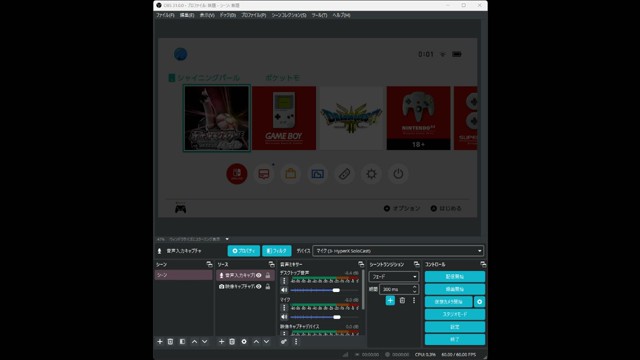The image size is (640, 360).
Task: Delete the selected source with the trash icon
Action: [232, 342]
